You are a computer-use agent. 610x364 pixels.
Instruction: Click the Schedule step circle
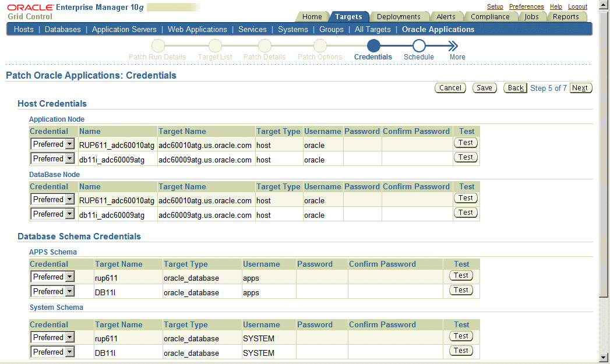418,46
